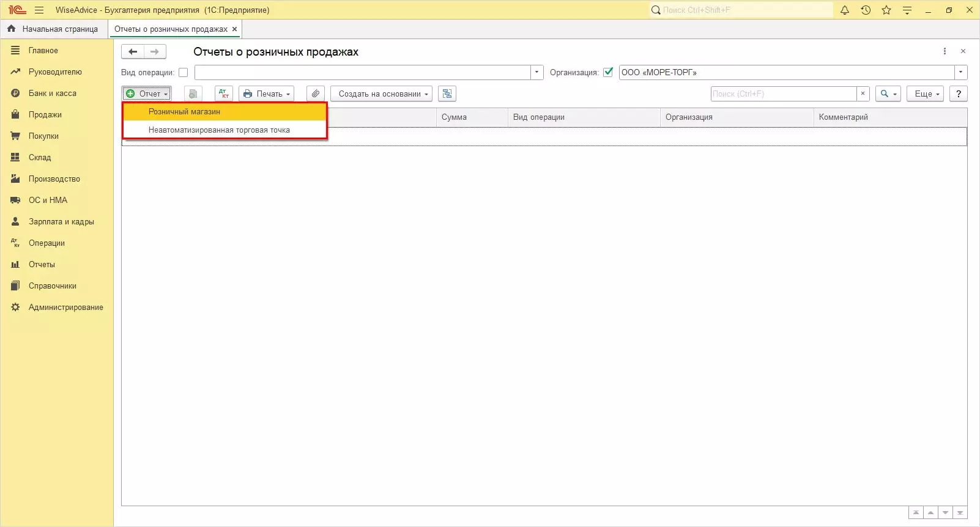Click the global search field in title bar
The height and width of the screenshot is (527, 980).
(741, 10)
